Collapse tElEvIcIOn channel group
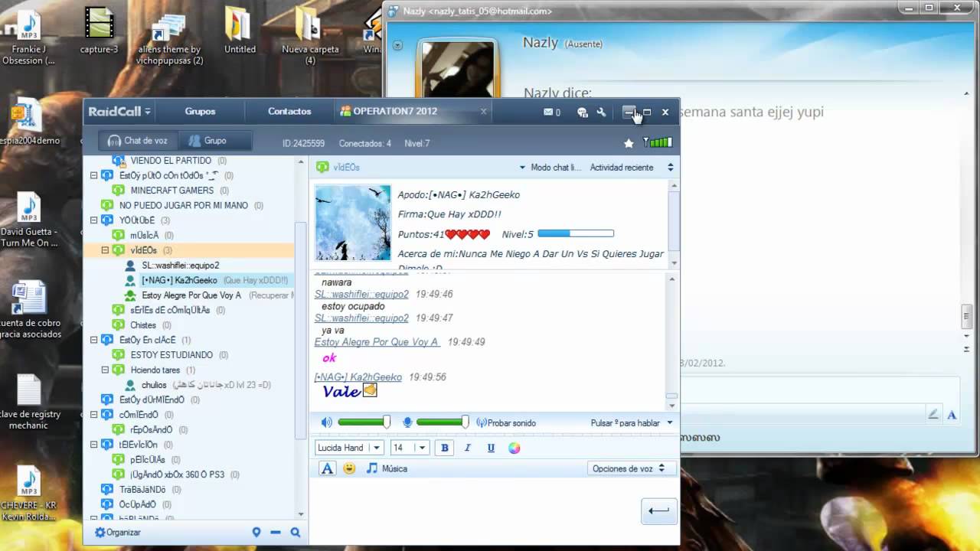This screenshot has width=980, height=551. pyautogui.click(x=94, y=445)
